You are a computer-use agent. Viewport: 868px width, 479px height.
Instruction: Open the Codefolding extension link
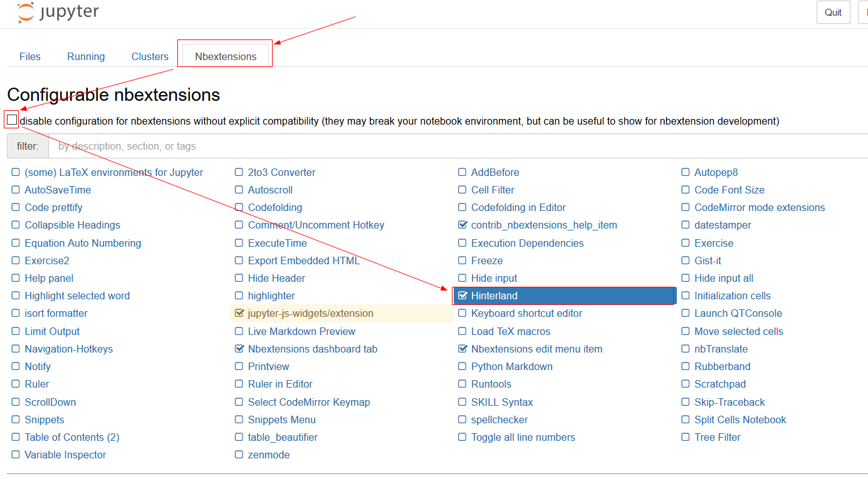275,207
